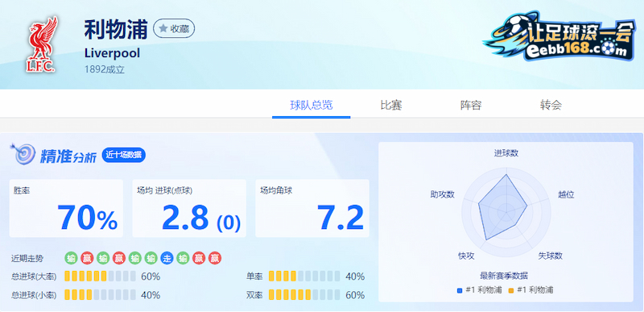Click the 进球数 radar axis label
The image size is (644, 312).
tap(506, 153)
